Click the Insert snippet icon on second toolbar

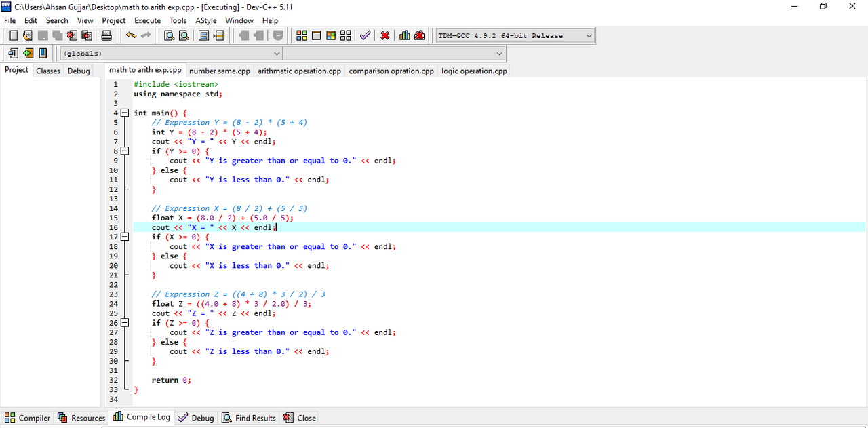click(x=13, y=53)
